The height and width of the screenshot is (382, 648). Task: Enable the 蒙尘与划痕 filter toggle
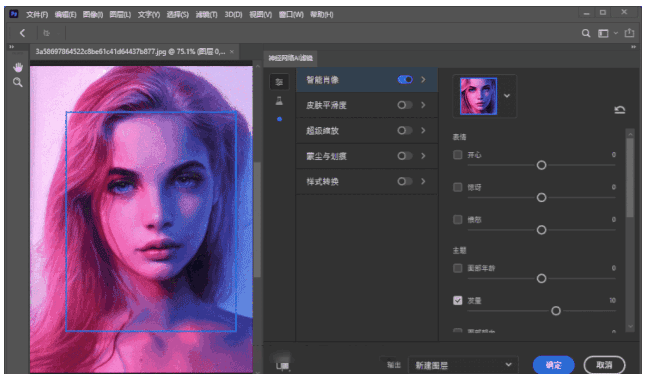[405, 156]
